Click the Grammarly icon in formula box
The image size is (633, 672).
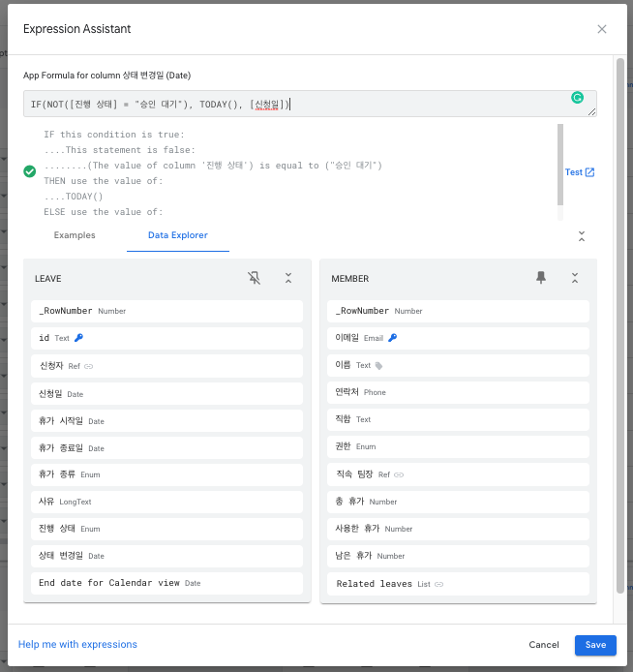click(577, 98)
